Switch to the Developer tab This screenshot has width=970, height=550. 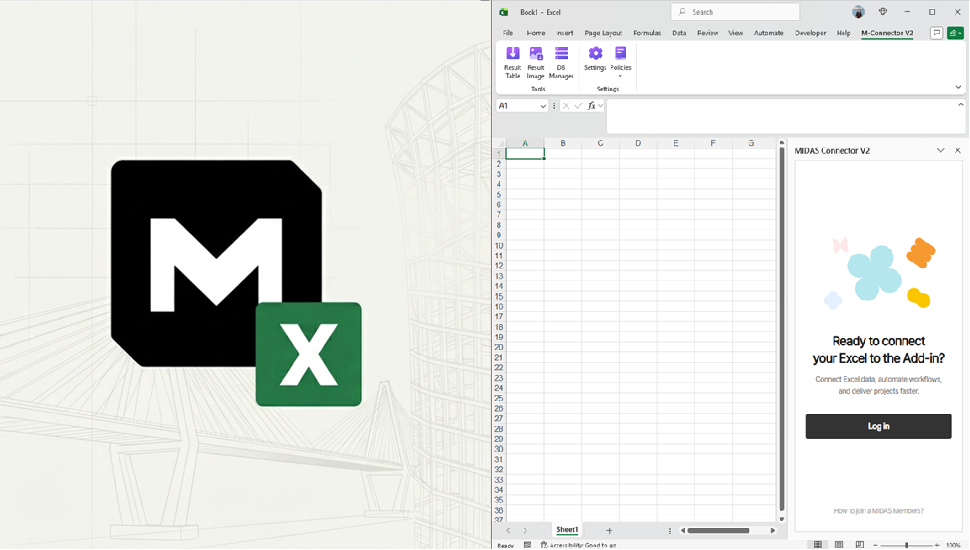810,33
